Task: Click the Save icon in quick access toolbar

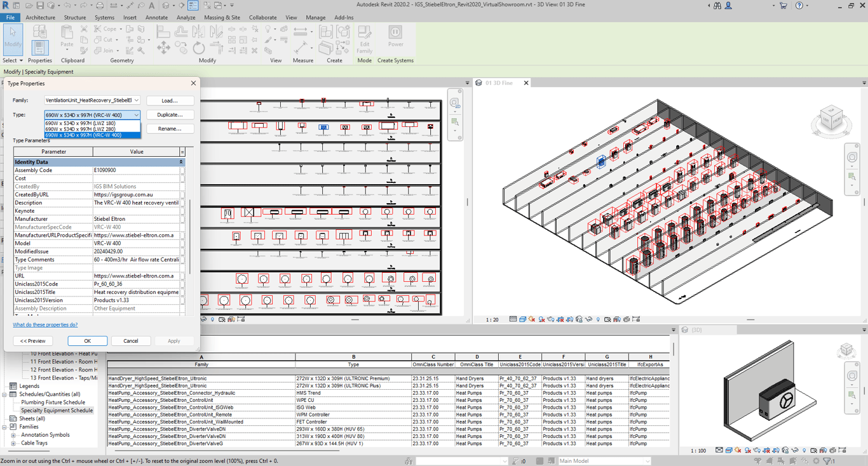Action: (39, 6)
